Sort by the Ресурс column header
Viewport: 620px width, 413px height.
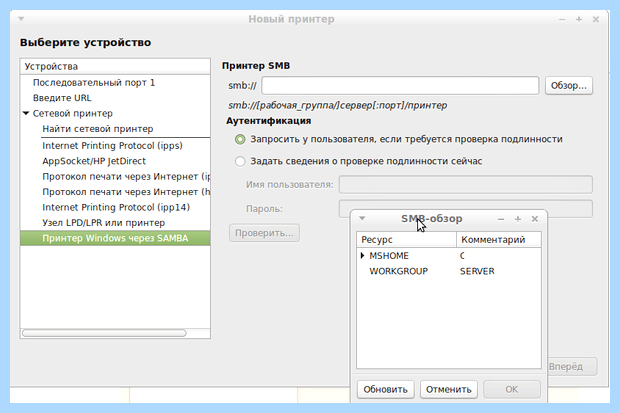click(406, 240)
